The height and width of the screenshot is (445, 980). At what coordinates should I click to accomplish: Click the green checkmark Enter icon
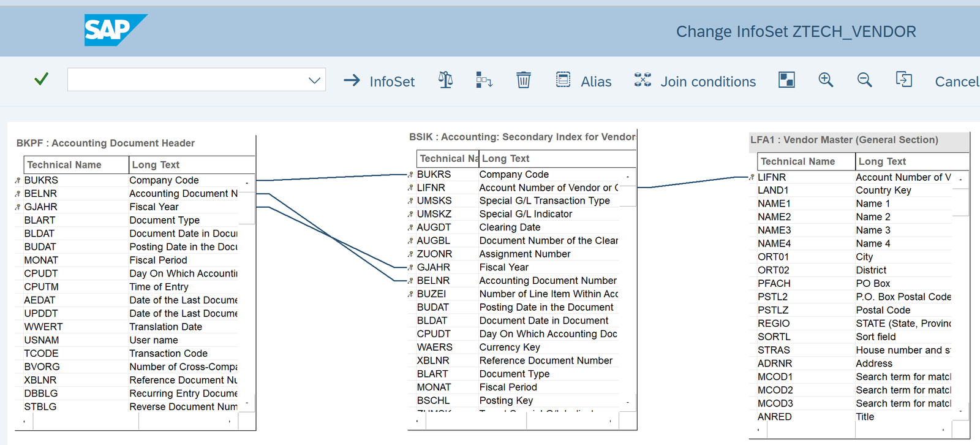(x=41, y=80)
